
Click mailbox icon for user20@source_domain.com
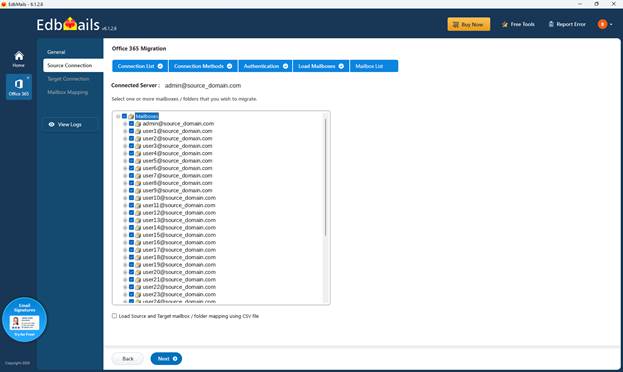(138, 272)
